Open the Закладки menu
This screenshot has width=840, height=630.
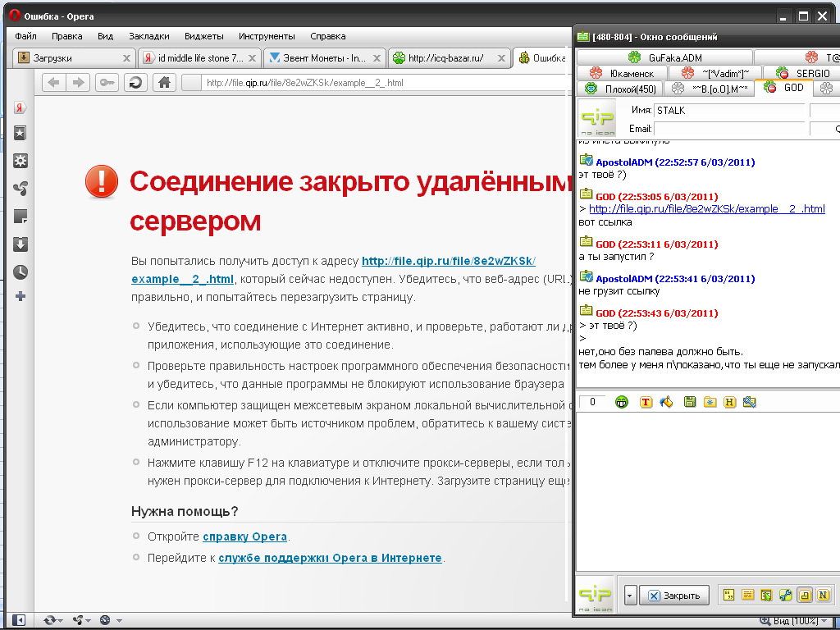148,36
